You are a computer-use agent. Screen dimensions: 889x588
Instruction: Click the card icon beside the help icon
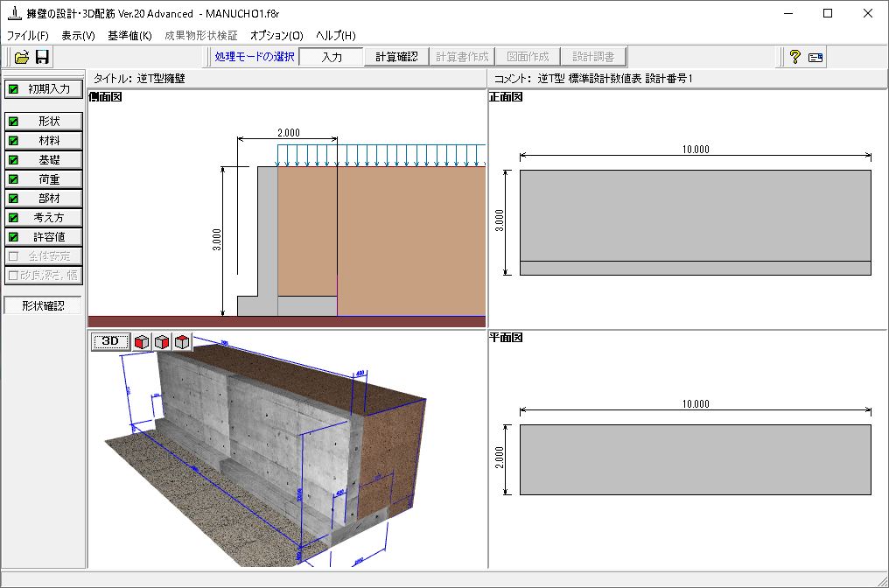point(815,57)
